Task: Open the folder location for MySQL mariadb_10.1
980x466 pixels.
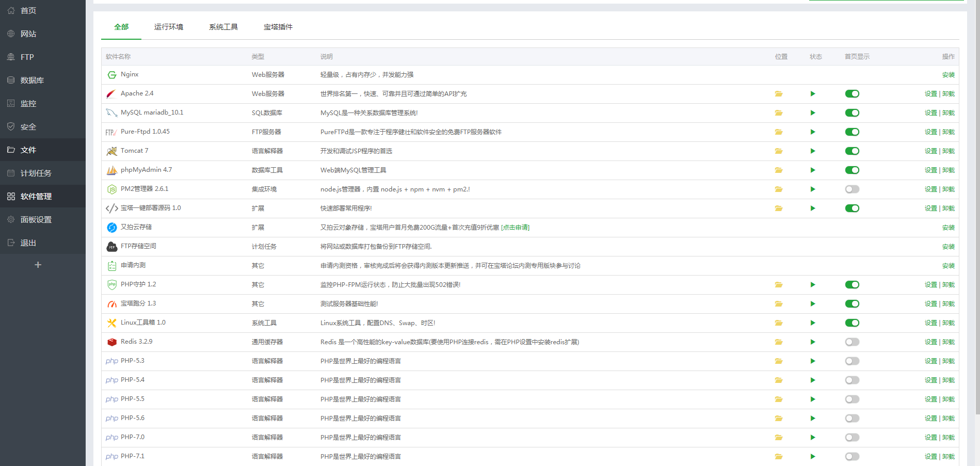Action: click(x=779, y=113)
